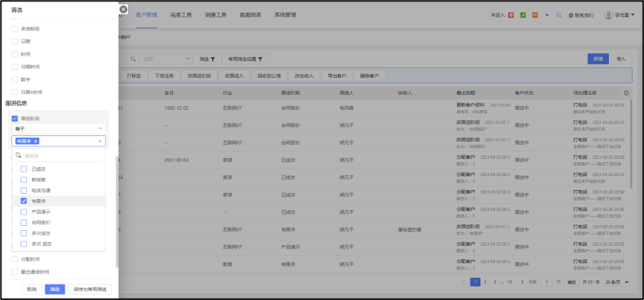Click the red 未签入 status icon

point(511,15)
